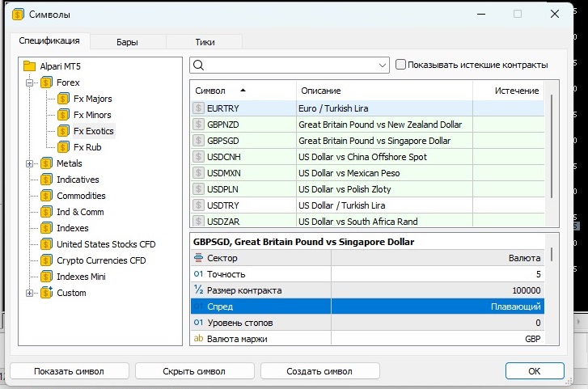The width and height of the screenshot is (588, 389).
Task: Expand the Metals tree node
Action: pyautogui.click(x=30, y=163)
